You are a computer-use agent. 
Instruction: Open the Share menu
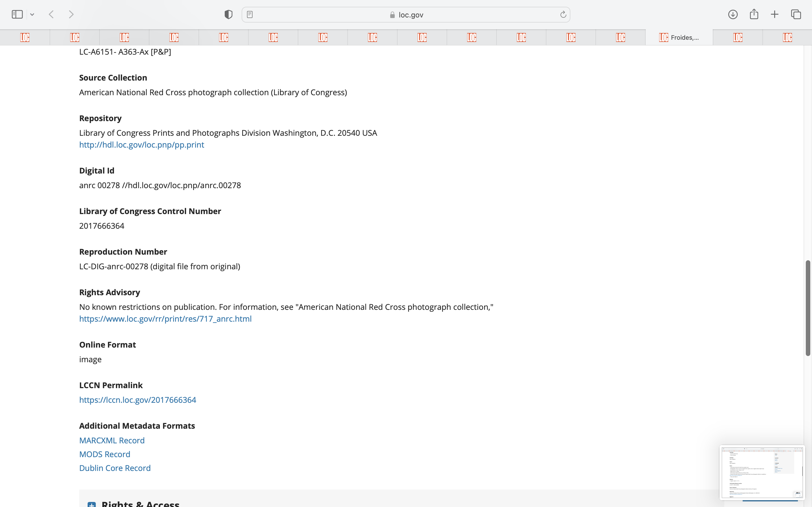pyautogui.click(x=754, y=14)
